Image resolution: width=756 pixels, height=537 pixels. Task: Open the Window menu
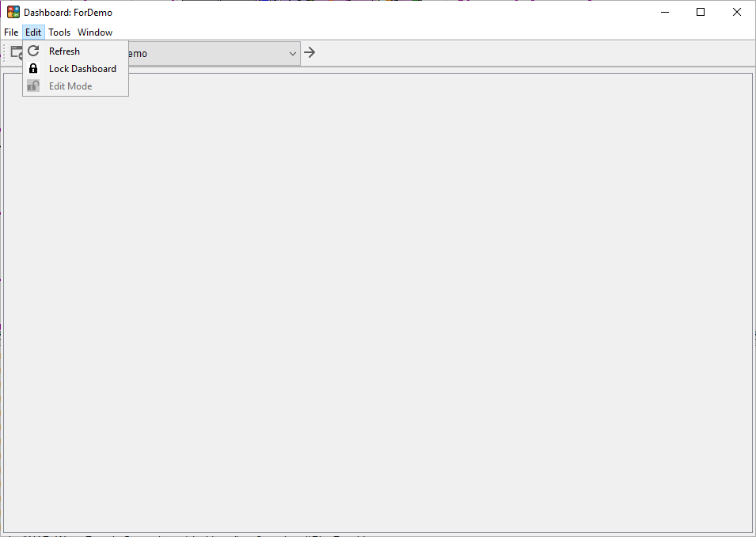click(95, 32)
